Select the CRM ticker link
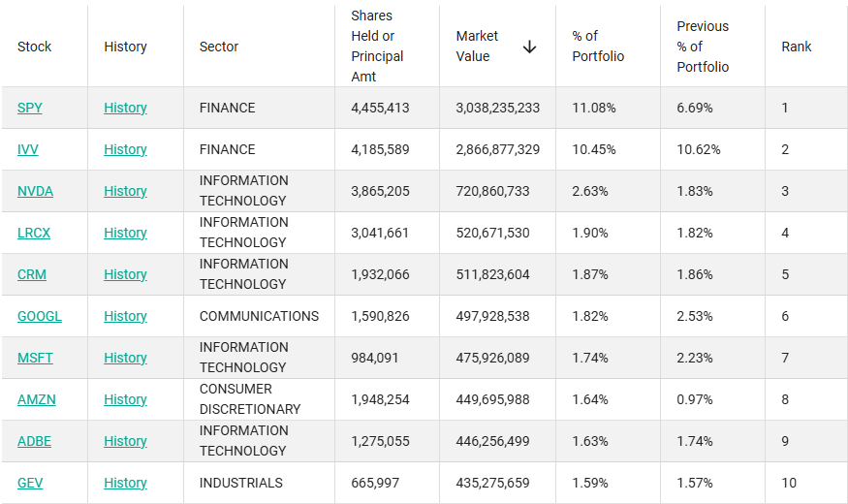 pyautogui.click(x=32, y=274)
